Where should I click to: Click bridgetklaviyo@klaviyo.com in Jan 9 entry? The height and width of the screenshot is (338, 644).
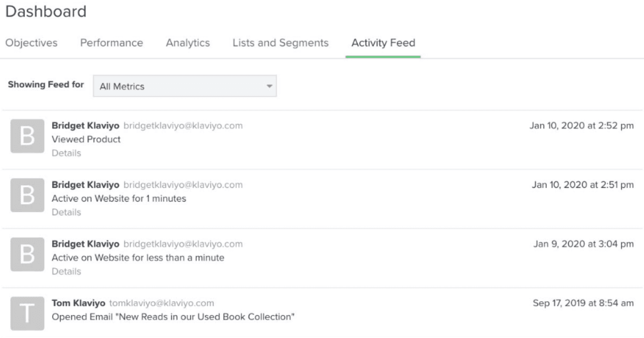(x=183, y=244)
